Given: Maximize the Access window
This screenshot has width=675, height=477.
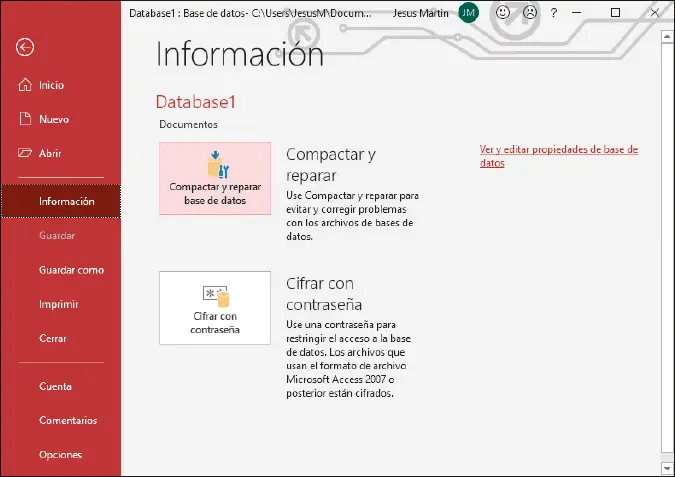Looking at the screenshot, I should [x=616, y=12].
